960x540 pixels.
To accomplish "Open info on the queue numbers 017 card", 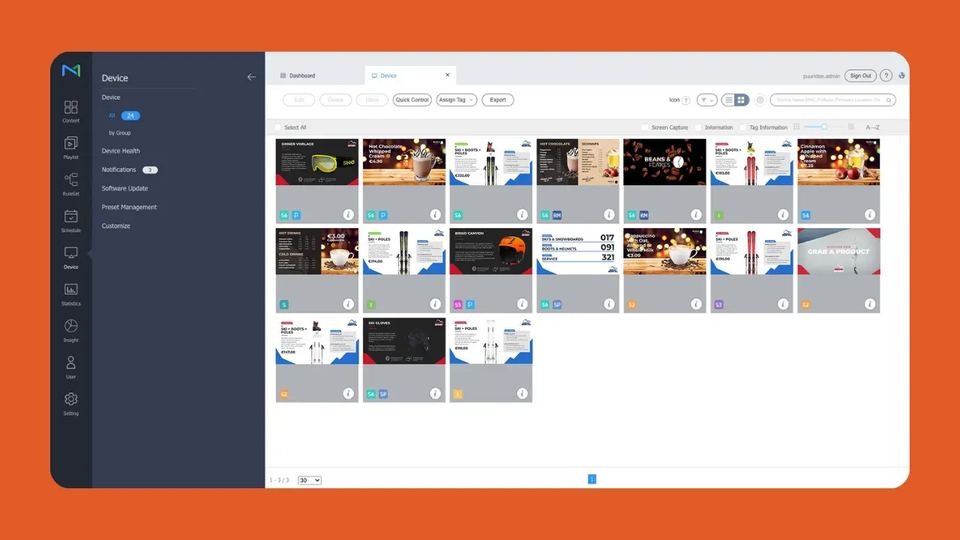I will coord(609,304).
